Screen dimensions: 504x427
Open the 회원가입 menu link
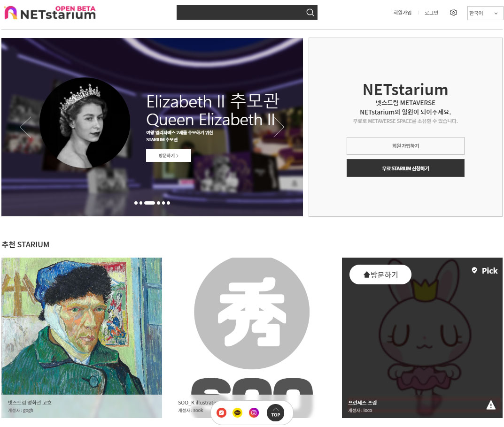click(402, 13)
